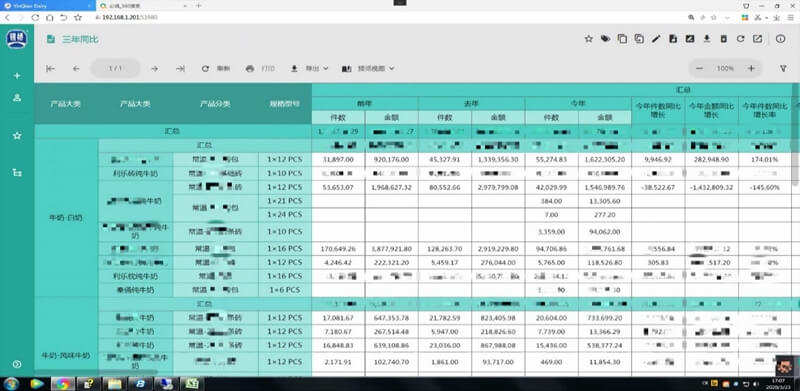Go back in the browser
Viewport: 800px width, 391px height.
point(7,17)
